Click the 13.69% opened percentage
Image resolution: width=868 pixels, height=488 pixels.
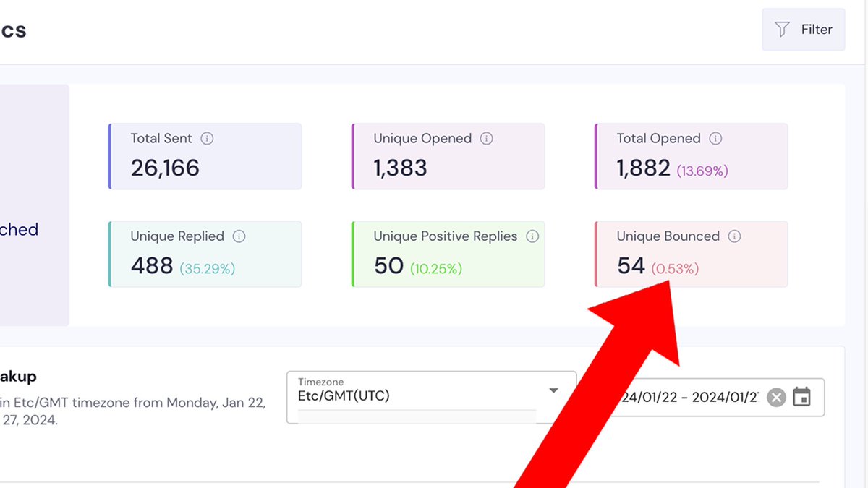point(702,171)
